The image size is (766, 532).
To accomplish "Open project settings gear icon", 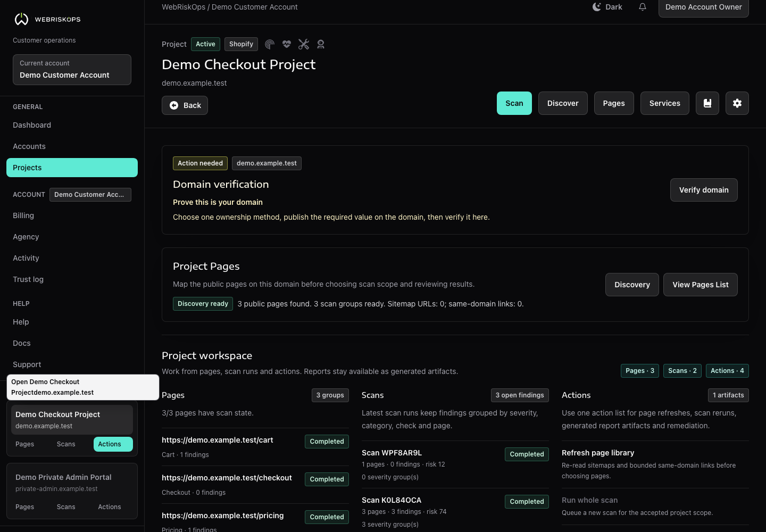I will coord(737,103).
